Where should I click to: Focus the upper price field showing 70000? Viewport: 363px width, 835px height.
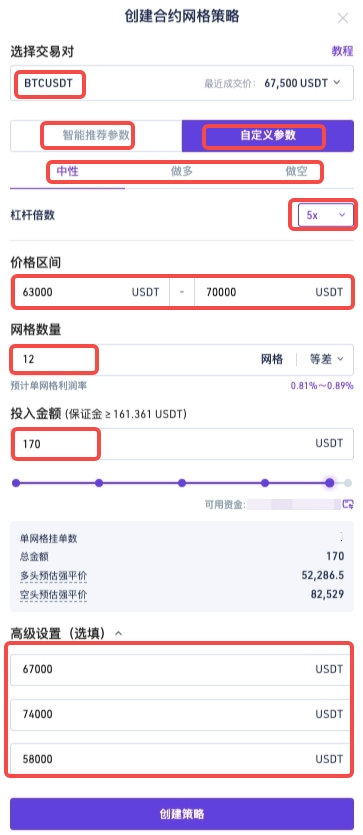tap(274, 292)
